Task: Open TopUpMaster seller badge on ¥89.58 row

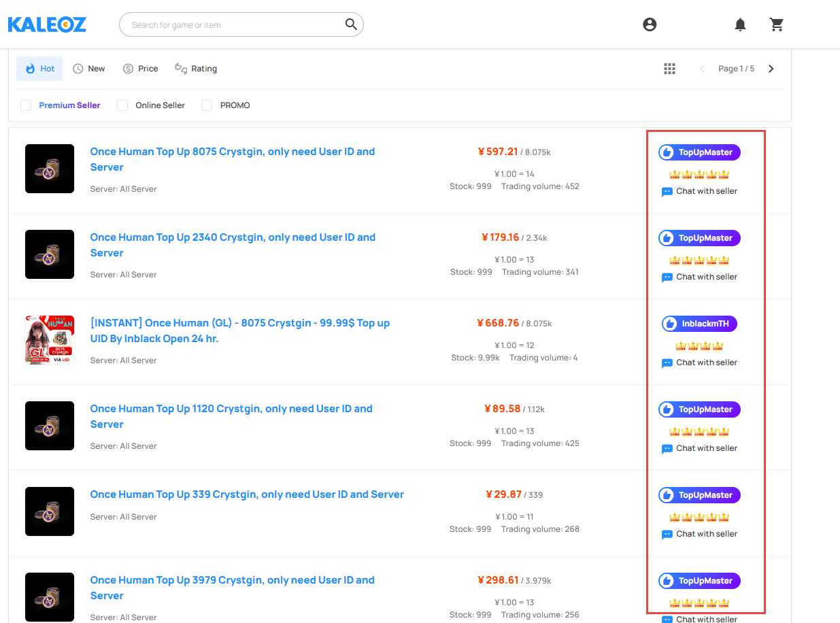Action: 699,409
